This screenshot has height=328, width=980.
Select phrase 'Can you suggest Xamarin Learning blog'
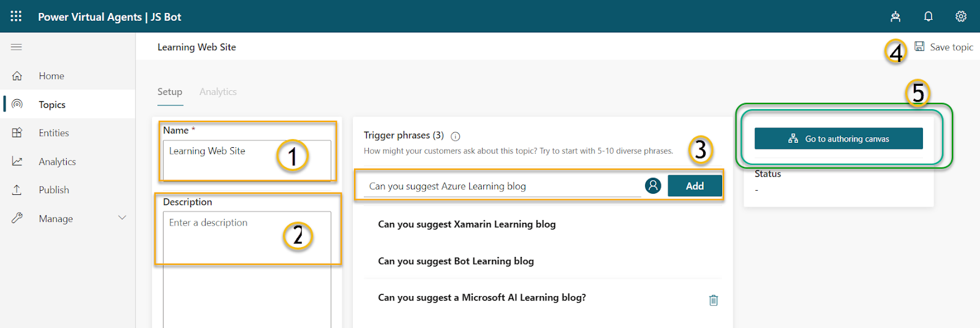[467, 224]
